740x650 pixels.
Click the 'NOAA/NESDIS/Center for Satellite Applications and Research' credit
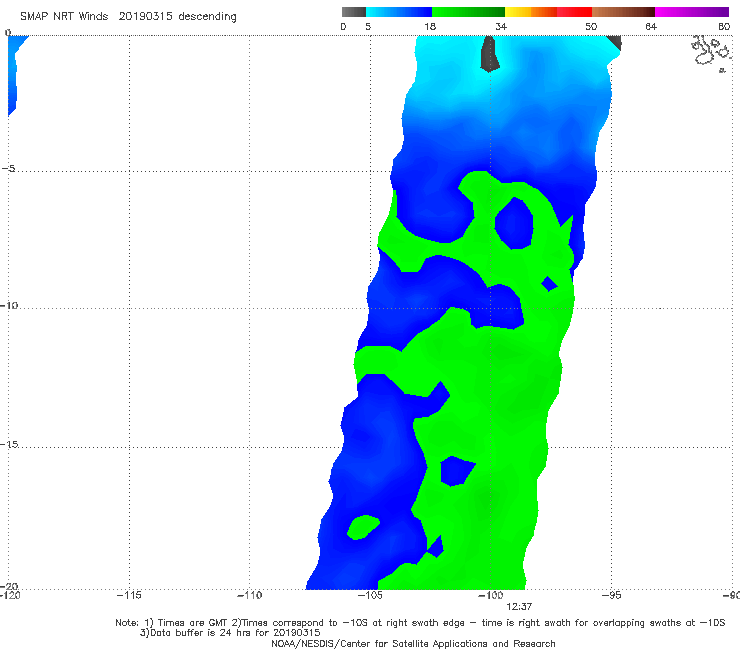tap(413, 643)
